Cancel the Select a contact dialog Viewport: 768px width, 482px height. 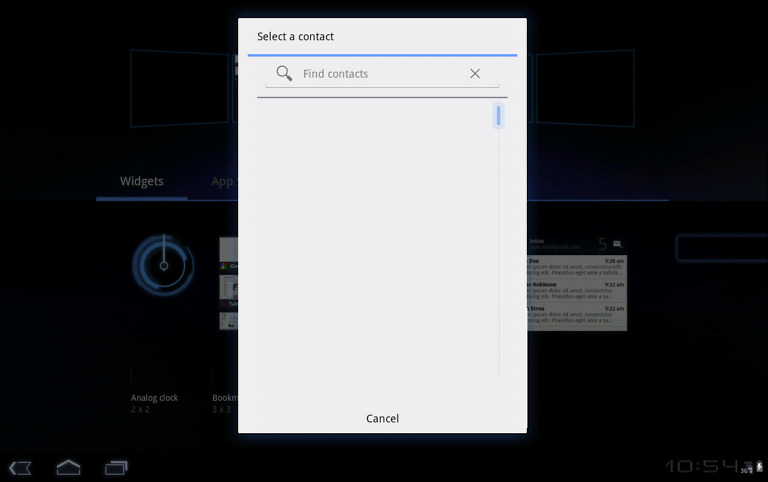[382, 418]
